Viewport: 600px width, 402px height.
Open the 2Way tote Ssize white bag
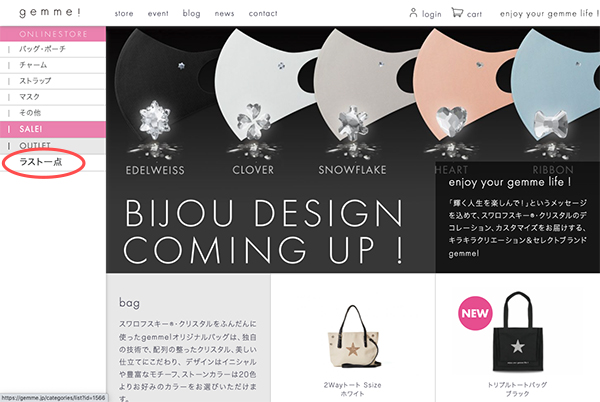352,336
